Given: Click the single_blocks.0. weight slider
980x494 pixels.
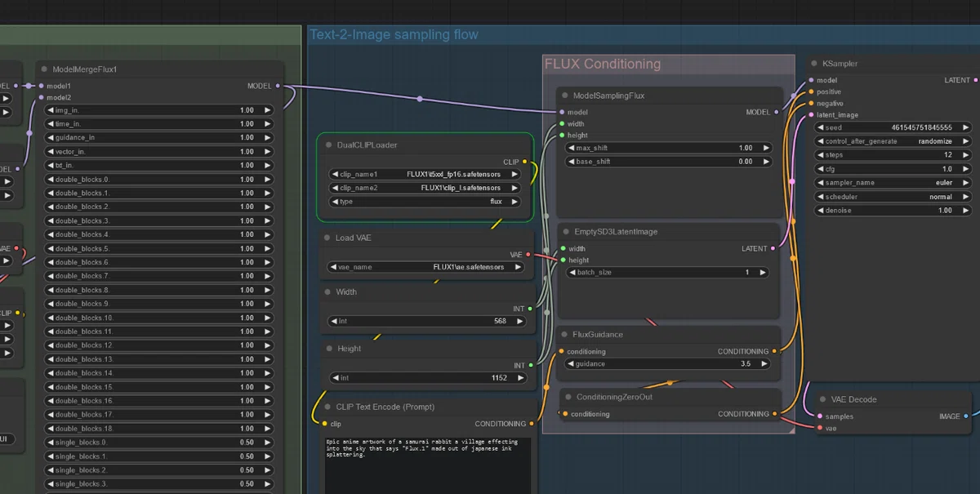Looking at the screenshot, I should pos(158,443).
